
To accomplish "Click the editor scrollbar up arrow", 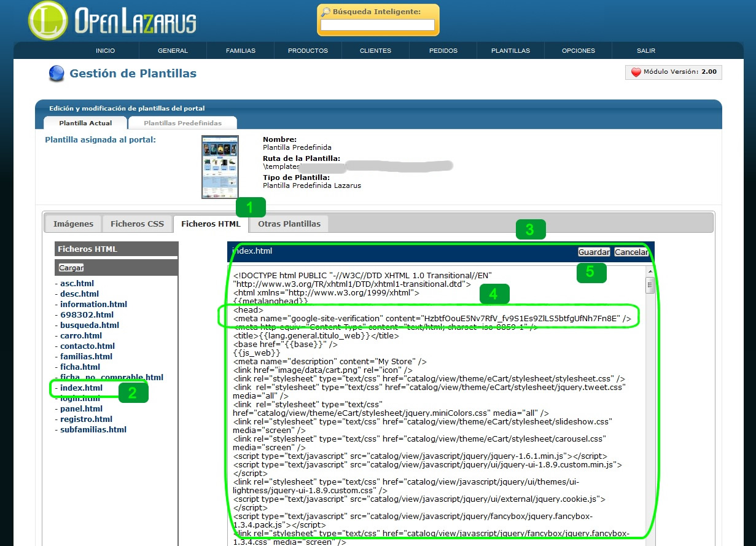I will click(650, 271).
